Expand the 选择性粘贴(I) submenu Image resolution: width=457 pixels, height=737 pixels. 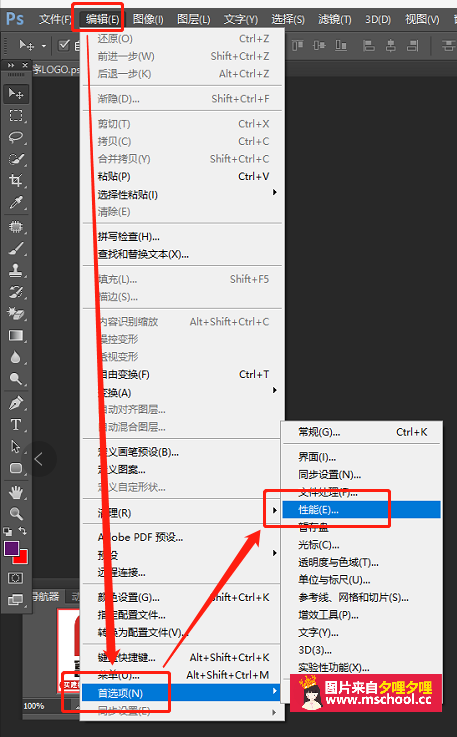[275, 192]
